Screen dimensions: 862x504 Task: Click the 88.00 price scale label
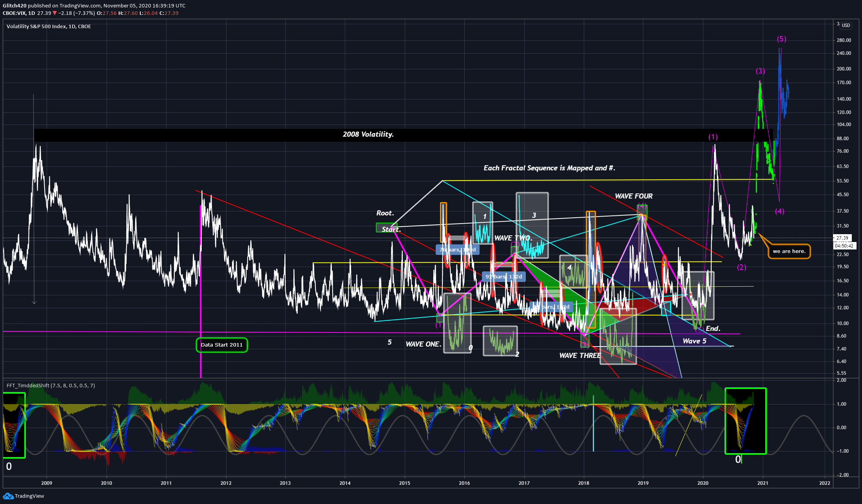coord(843,139)
